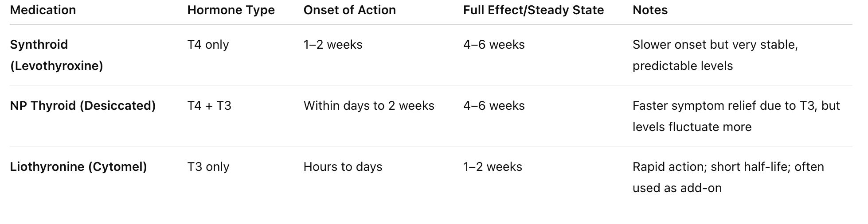
Task: Click the T4 only hormone type cell
Action: 208,45
